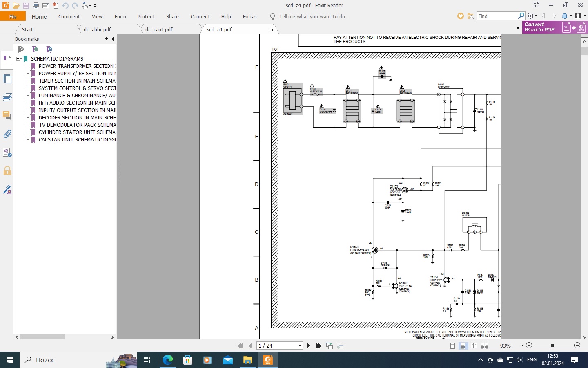
Task: Open the Attachments panel paperclip icon
Action: (7, 134)
